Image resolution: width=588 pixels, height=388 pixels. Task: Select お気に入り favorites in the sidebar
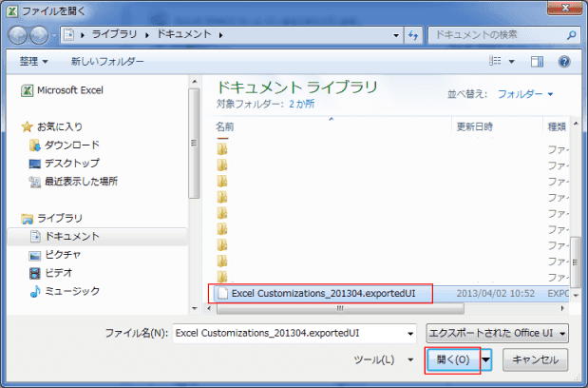tap(51, 126)
